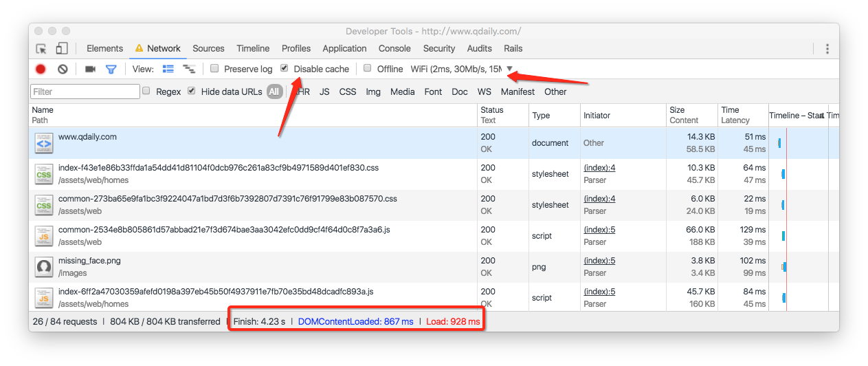
Task: Filter requests by Other
Action: pos(555,91)
